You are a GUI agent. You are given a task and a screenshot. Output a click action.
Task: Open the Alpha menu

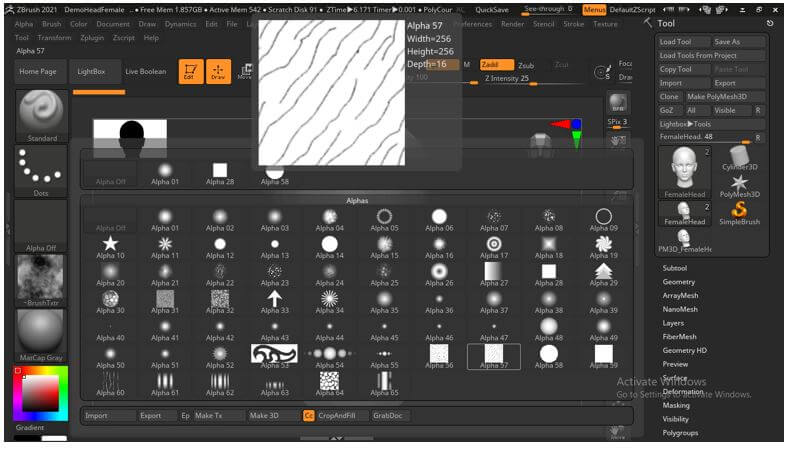point(24,25)
